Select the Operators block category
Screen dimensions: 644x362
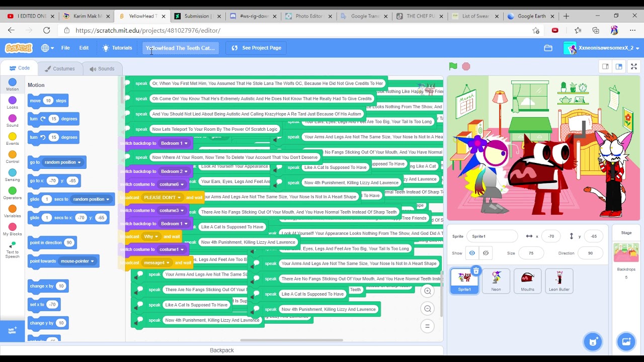click(13, 194)
